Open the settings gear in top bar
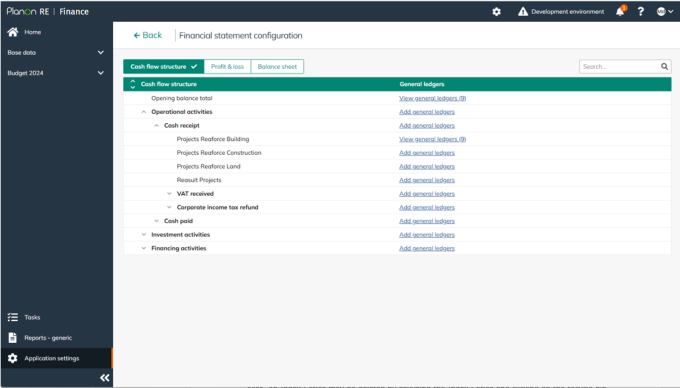This screenshot has height=388, width=680. 497,12
